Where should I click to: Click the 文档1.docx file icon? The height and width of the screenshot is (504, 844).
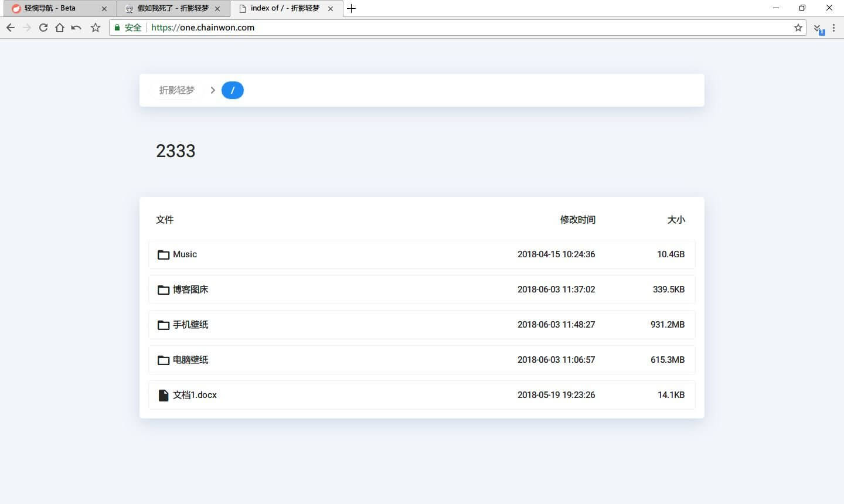tap(164, 395)
